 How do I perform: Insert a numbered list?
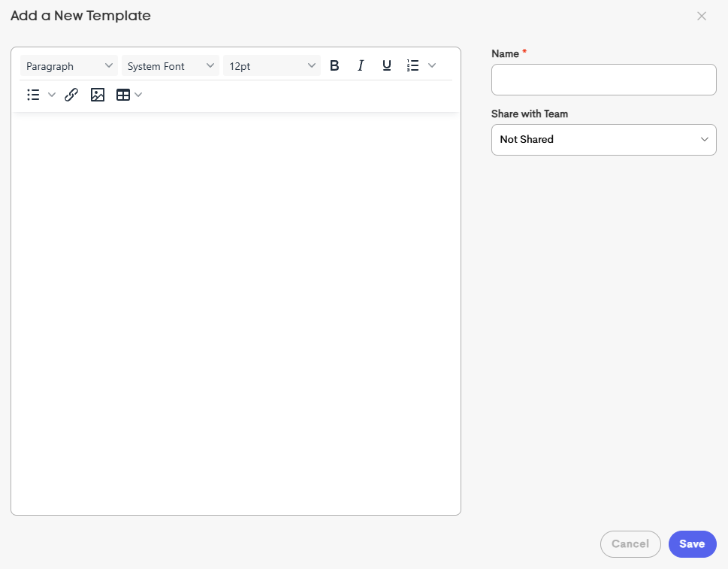(412, 65)
